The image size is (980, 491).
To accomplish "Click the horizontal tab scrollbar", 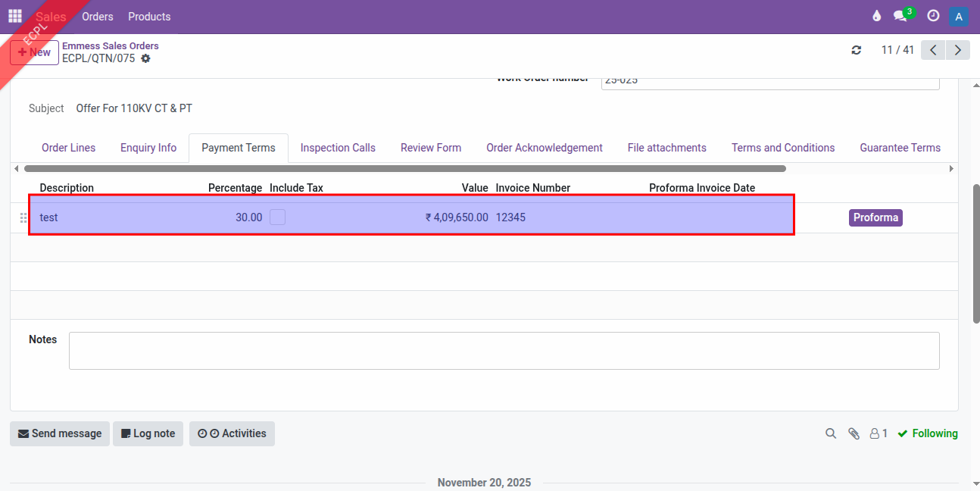I will pyautogui.click(x=405, y=168).
